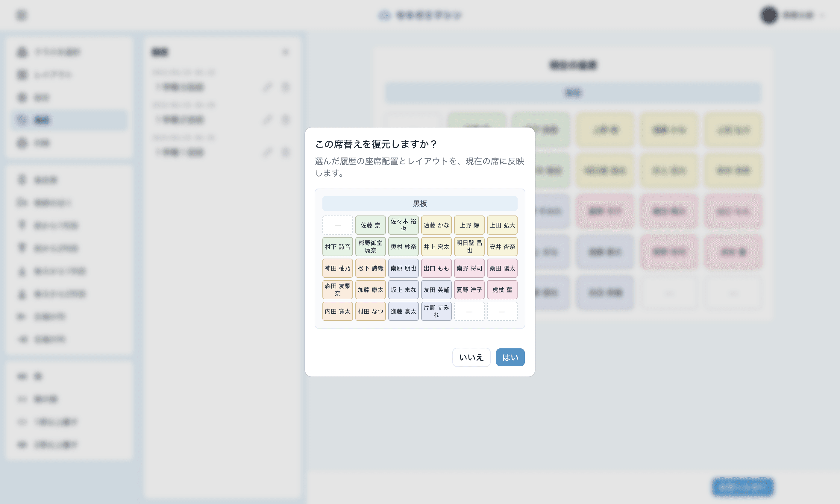840x504 pixels.
Task: Click the 内田 寛太 seat
Action: tap(337, 311)
